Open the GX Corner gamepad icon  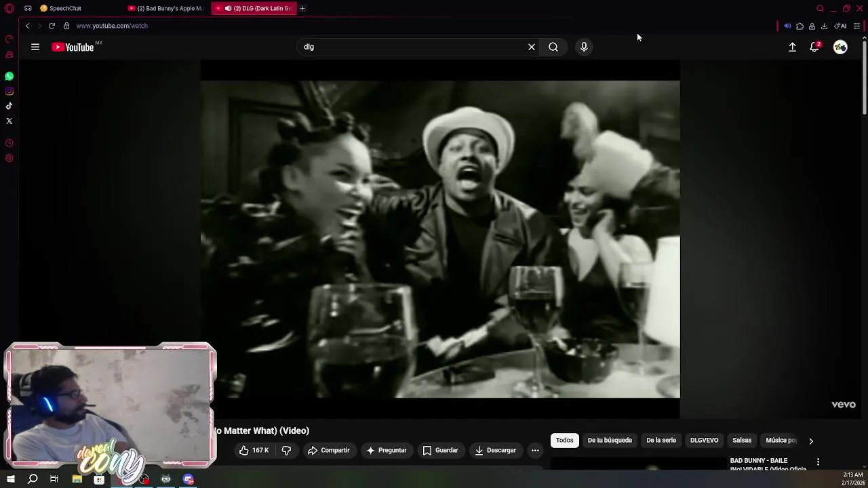click(x=28, y=8)
